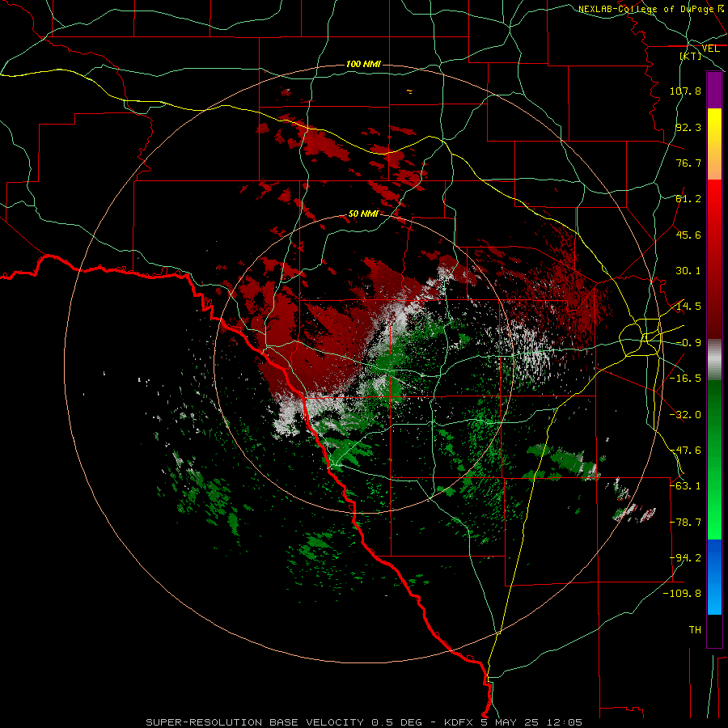The width and height of the screenshot is (728, 728).
Task: Click the red segment of the color bar
Action: point(714,259)
